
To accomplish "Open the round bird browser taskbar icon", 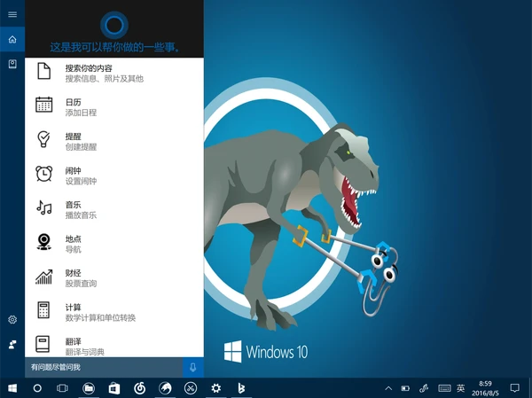I will tap(165, 388).
